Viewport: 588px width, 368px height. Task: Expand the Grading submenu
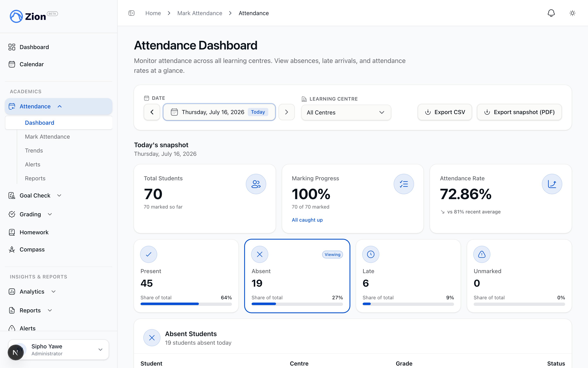point(50,214)
